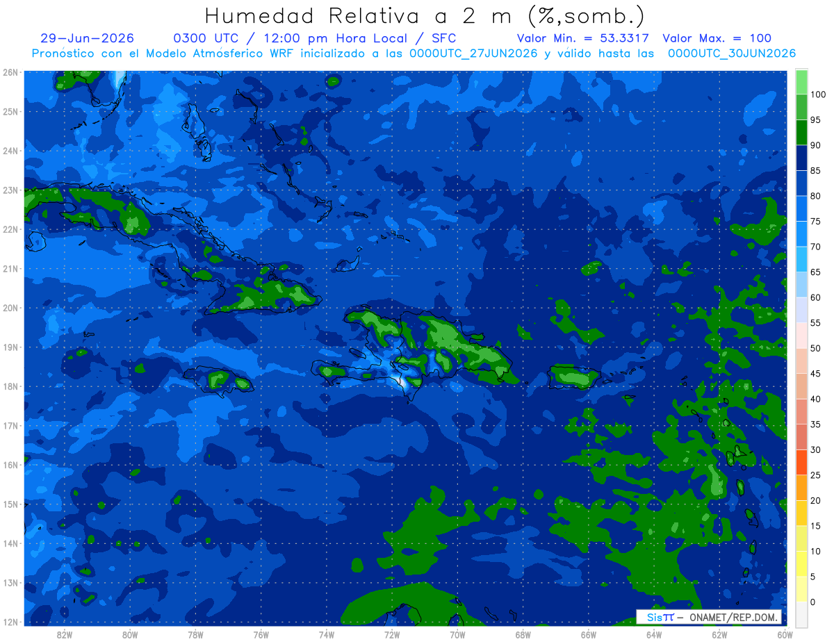Select the "Valor Min. = 53.3317" readout

(582, 38)
